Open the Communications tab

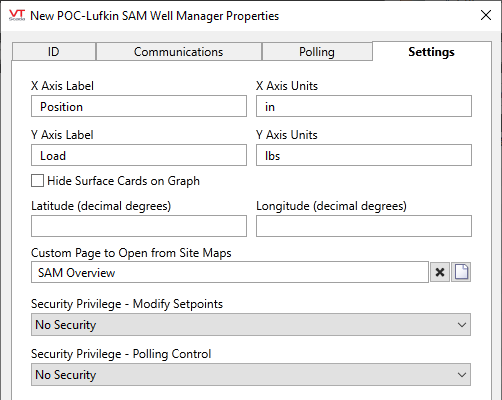[x=179, y=52]
